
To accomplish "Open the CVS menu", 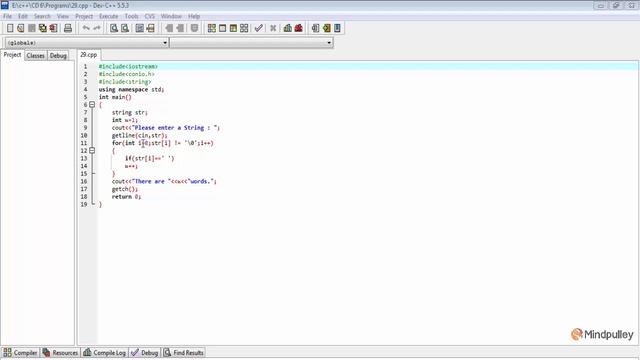I will point(150,16).
